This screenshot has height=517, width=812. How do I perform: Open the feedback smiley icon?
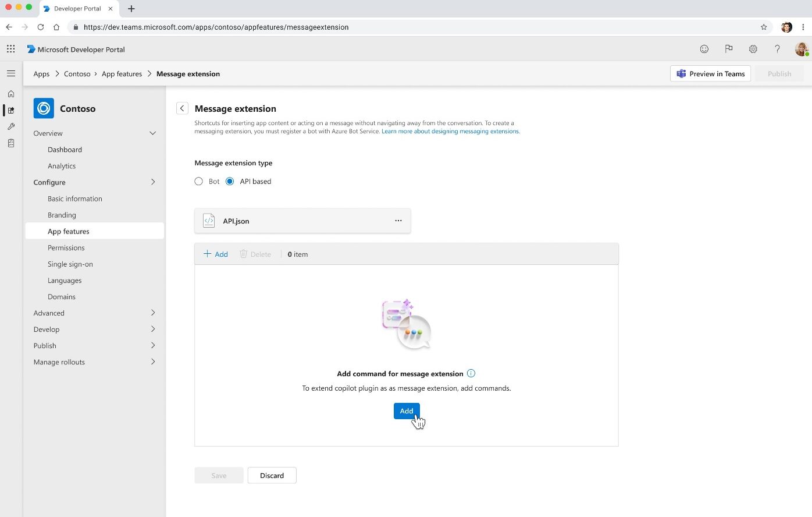pos(704,49)
